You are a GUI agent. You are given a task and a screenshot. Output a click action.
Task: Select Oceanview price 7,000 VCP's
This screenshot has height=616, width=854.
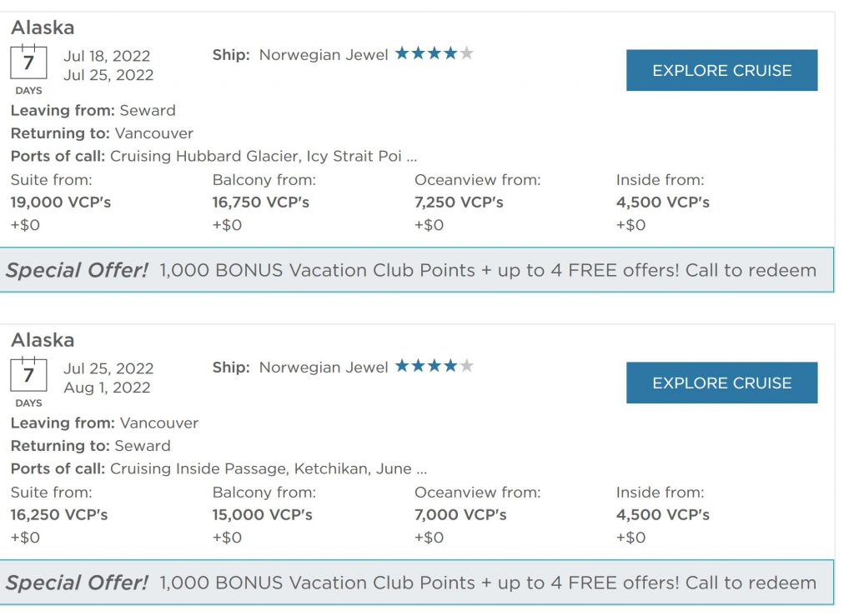point(460,515)
